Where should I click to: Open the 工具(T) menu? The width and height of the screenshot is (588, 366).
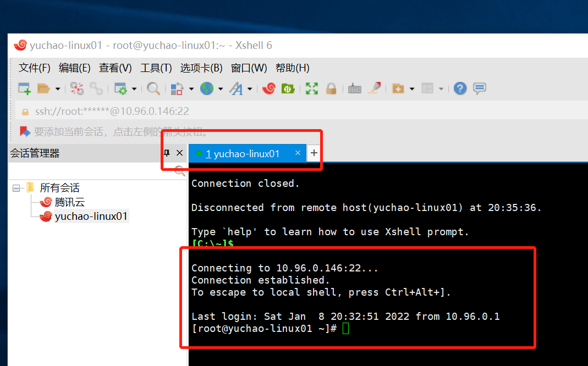[156, 68]
